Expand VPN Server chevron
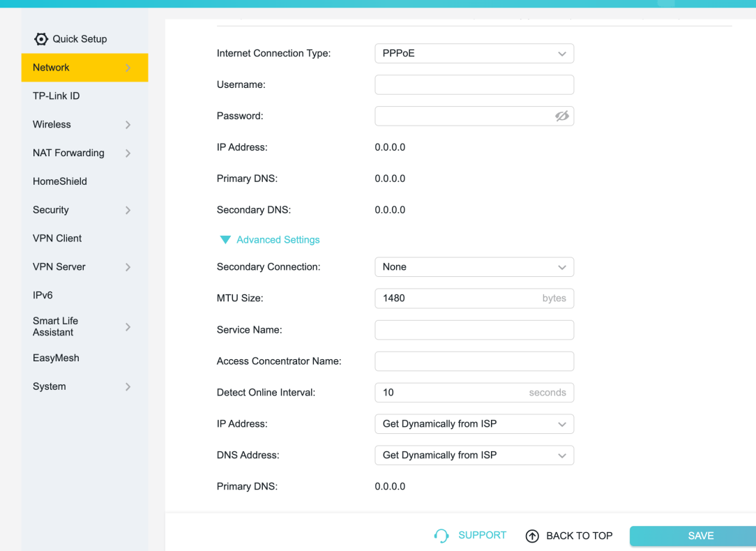The width and height of the screenshot is (756, 551). pyautogui.click(x=128, y=267)
